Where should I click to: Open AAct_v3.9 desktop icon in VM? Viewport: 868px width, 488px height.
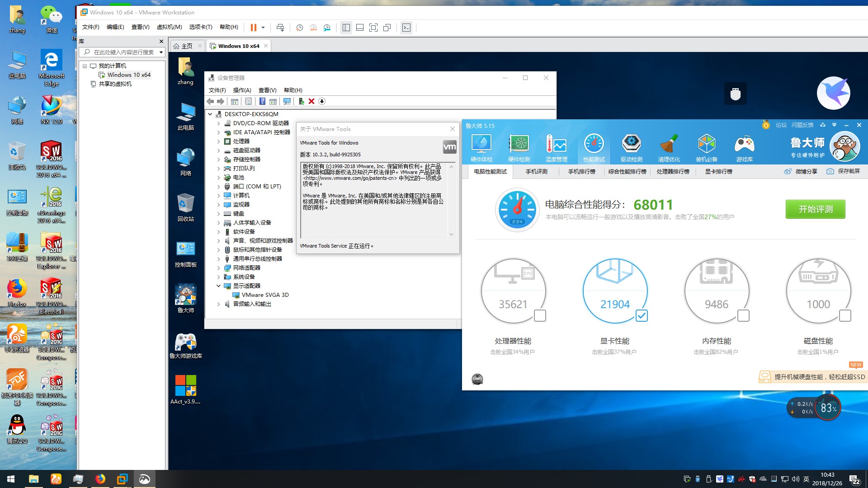[186, 389]
